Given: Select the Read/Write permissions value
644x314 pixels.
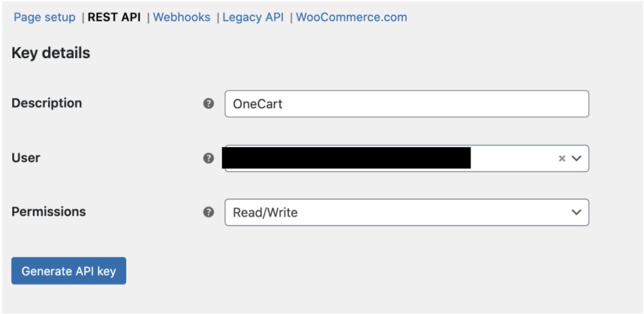Looking at the screenshot, I should coord(265,213).
